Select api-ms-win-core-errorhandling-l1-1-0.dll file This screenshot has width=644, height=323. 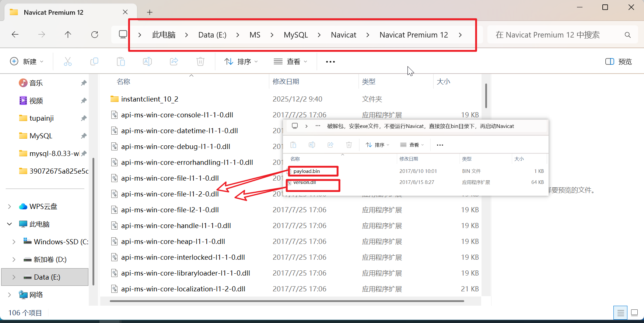click(187, 163)
